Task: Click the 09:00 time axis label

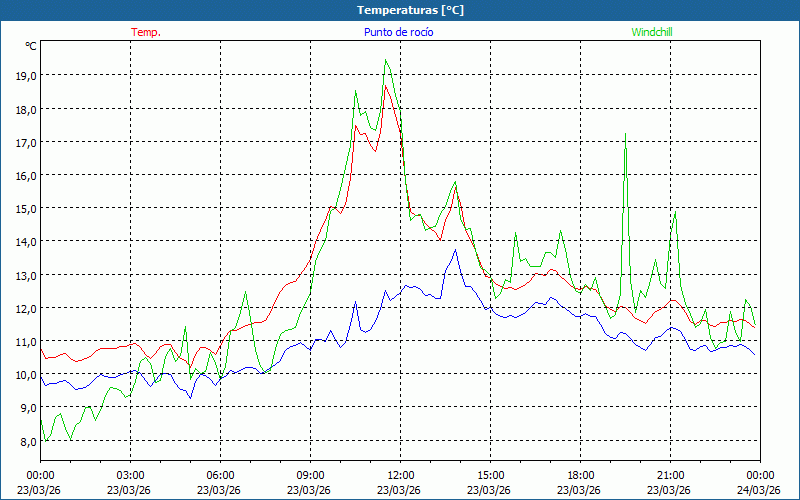Action: pos(310,475)
